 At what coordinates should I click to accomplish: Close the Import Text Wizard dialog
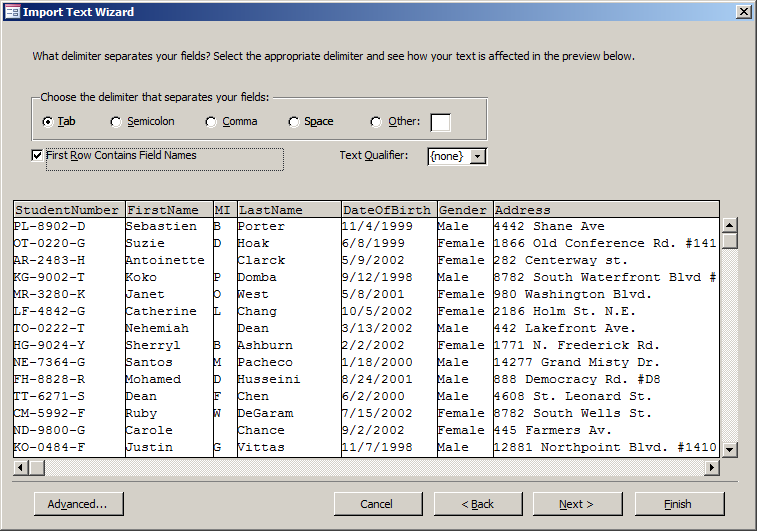[x=743, y=12]
